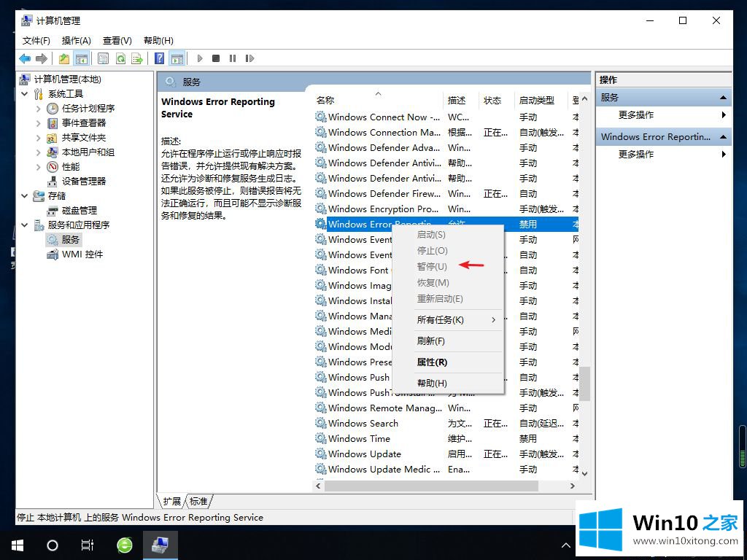Screen dimensions: 747x560
Task: Open Cortana search circle on taskbar
Action: coord(52,545)
